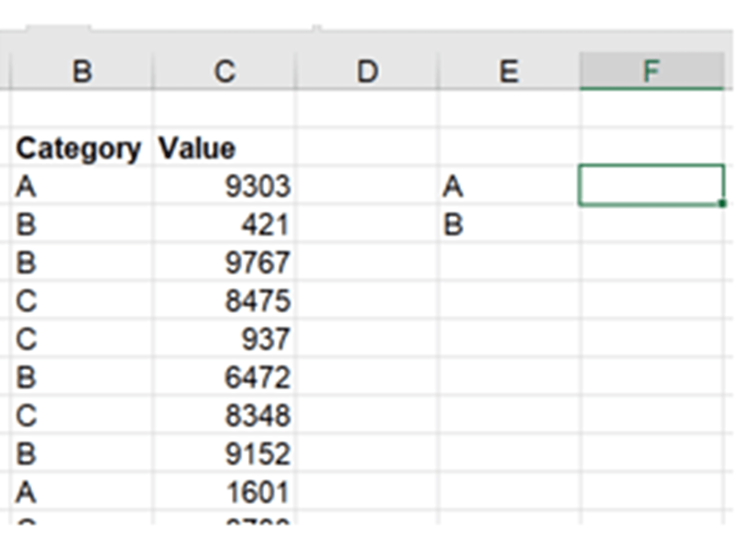Select the bold Value header cell
The height and width of the screenshot is (560, 747).
[x=224, y=149]
